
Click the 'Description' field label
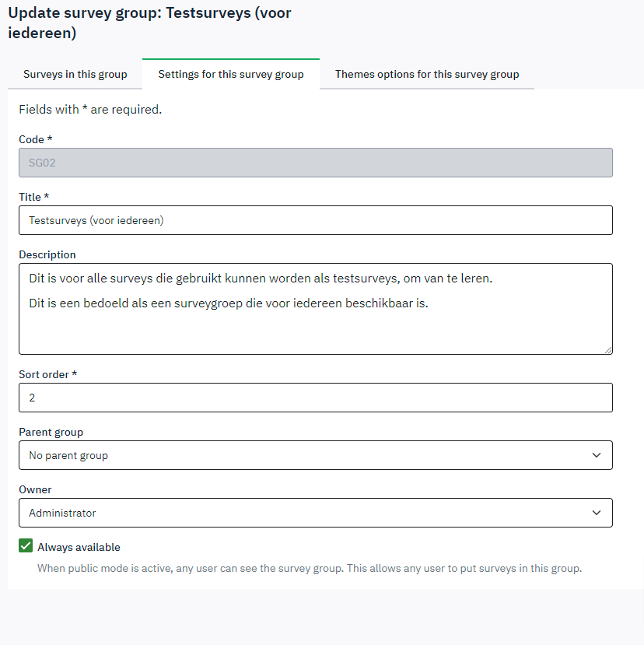(x=47, y=254)
